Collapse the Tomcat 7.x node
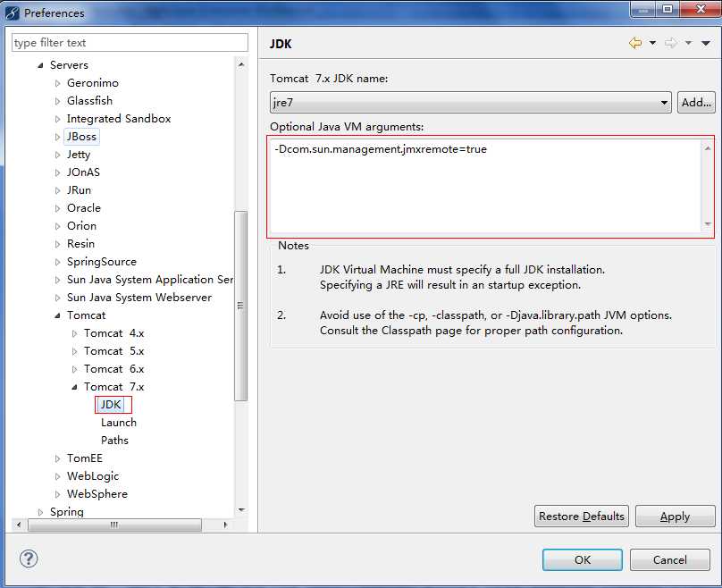 click(74, 387)
